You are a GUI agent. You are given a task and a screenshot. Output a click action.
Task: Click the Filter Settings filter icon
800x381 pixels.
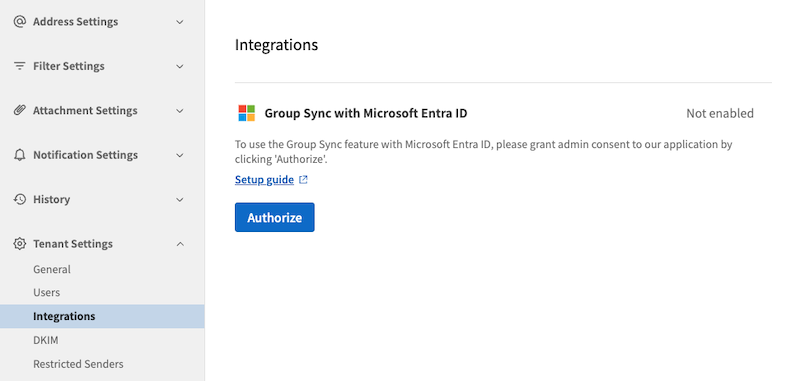(19, 66)
